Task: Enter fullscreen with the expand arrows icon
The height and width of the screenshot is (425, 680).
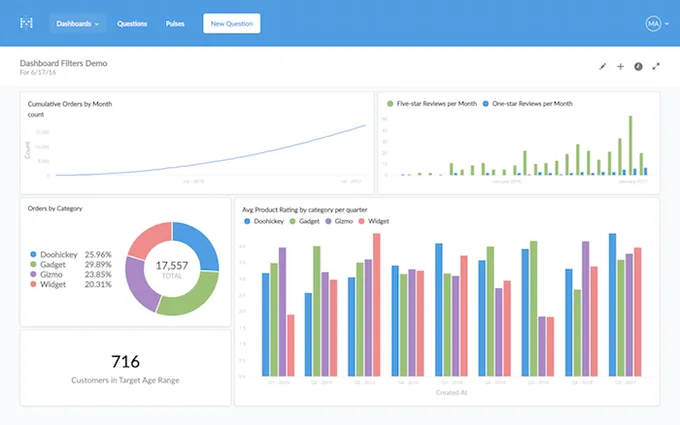Action: point(656,66)
